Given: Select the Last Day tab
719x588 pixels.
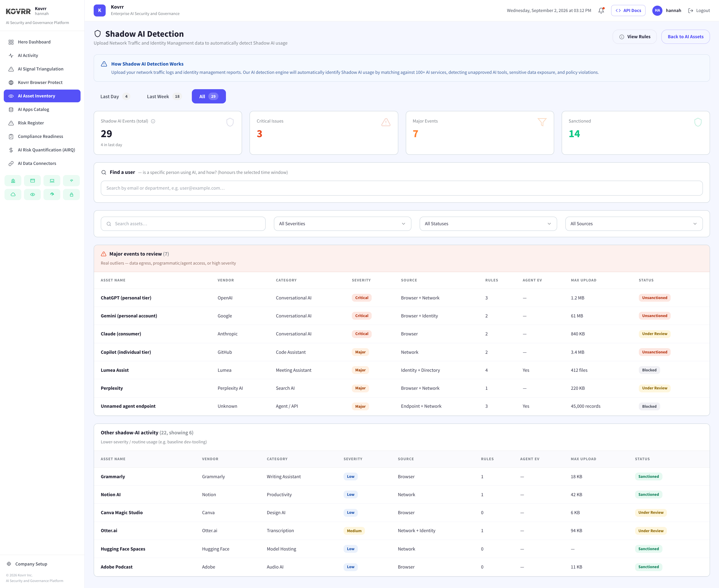Looking at the screenshot, I should [x=115, y=97].
